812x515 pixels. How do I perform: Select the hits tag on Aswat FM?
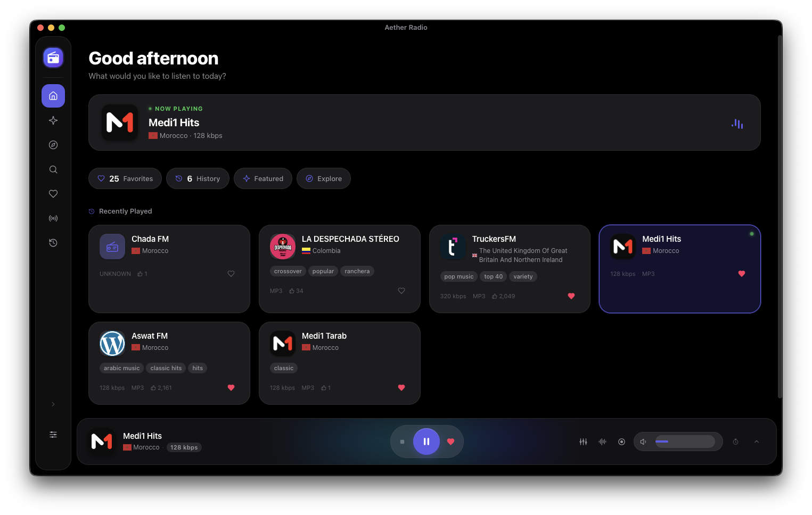click(x=198, y=368)
